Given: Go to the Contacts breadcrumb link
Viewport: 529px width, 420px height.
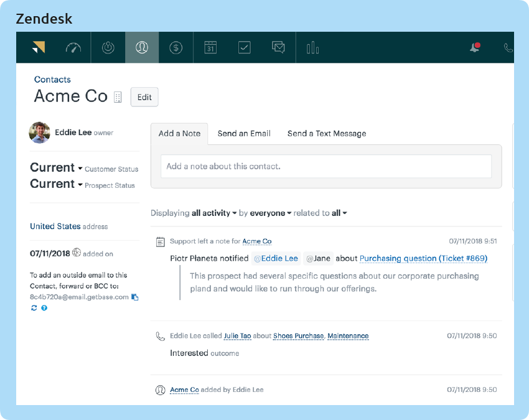Looking at the screenshot, I should coord(53,80).
